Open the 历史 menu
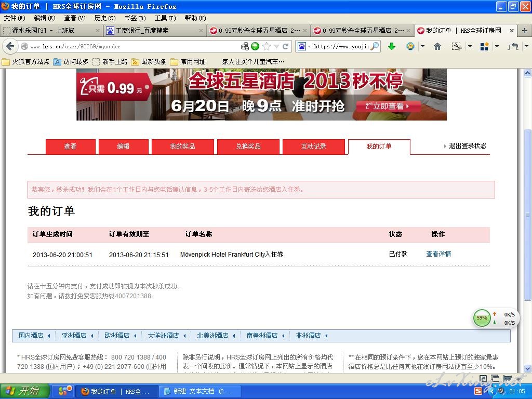 (x=105, y=18)
